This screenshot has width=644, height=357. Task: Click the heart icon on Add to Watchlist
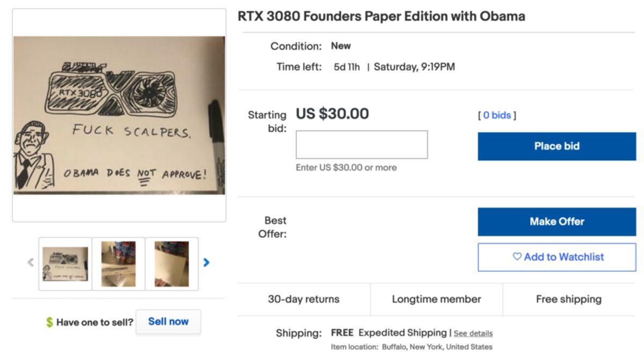(x=516, y=257)
